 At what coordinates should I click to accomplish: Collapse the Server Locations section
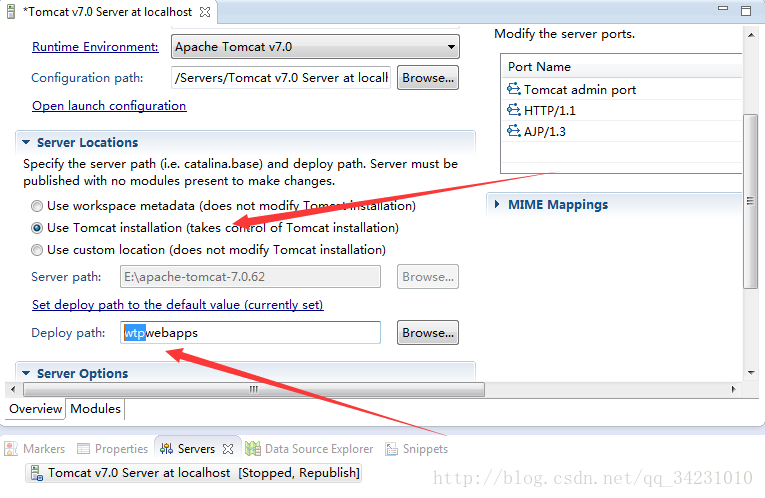pyautogui.click(x=26, y=142)
